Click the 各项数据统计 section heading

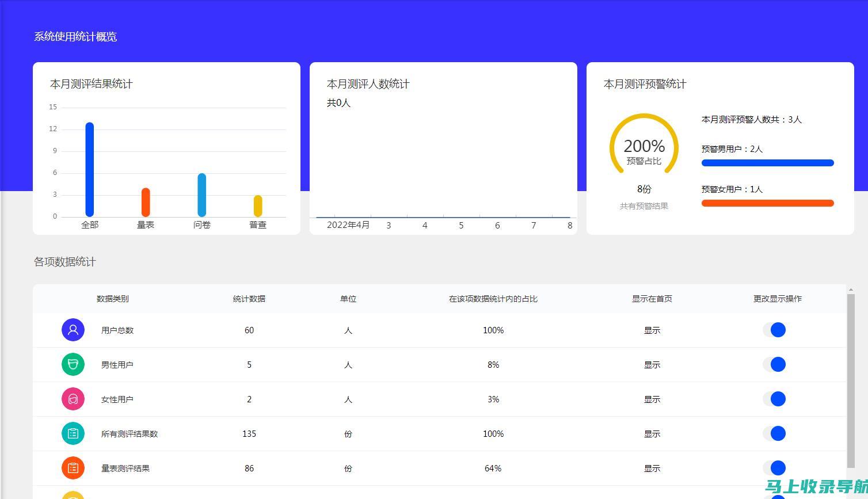coord(65,262)
